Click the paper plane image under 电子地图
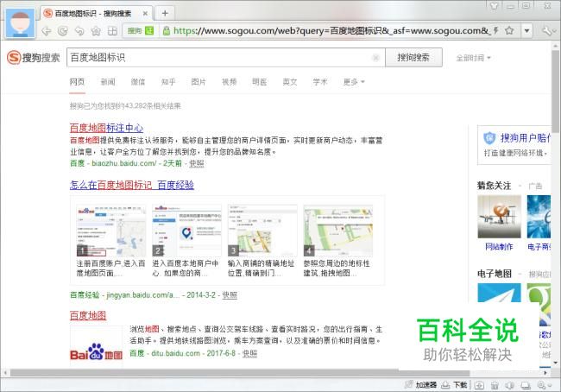This screenshot has width=561, height=392. point(499,293)
